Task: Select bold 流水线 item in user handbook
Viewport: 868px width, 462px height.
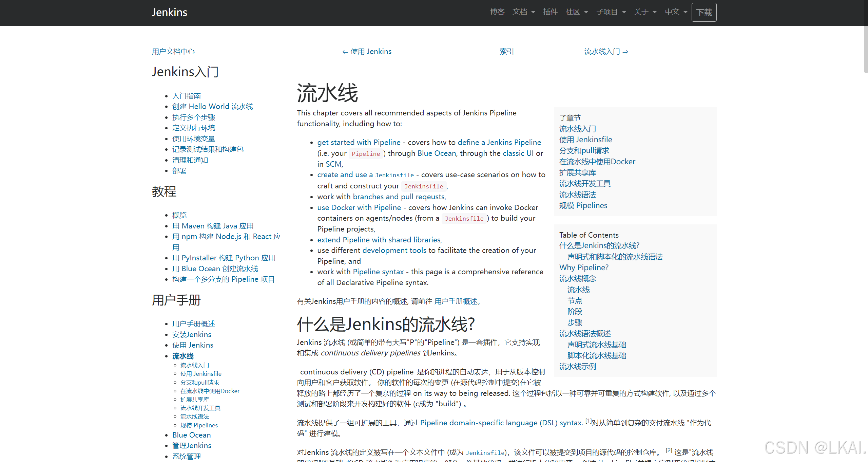Action: point(183,356)
